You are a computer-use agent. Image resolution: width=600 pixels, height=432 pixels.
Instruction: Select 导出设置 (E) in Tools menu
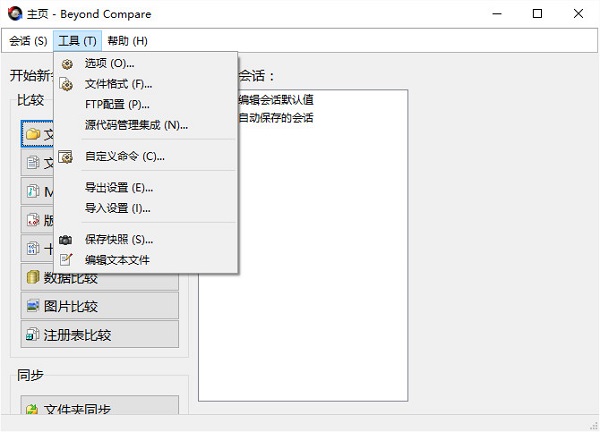119,188
